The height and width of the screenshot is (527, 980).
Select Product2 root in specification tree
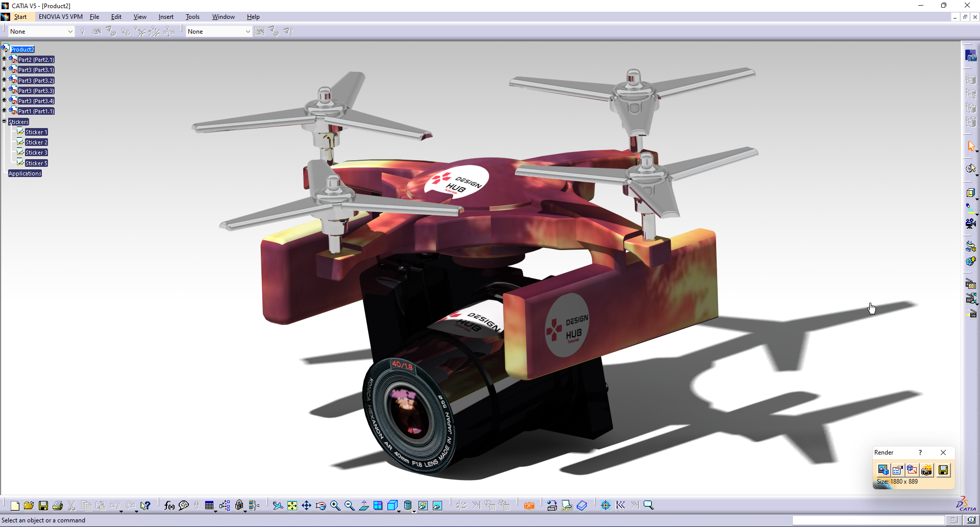(22, 49)
